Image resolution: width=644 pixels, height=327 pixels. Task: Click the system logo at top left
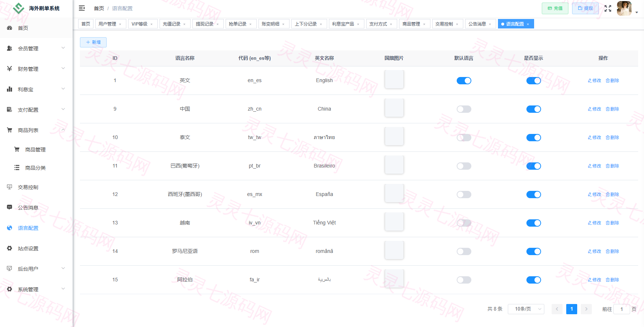tap(19, 8)
